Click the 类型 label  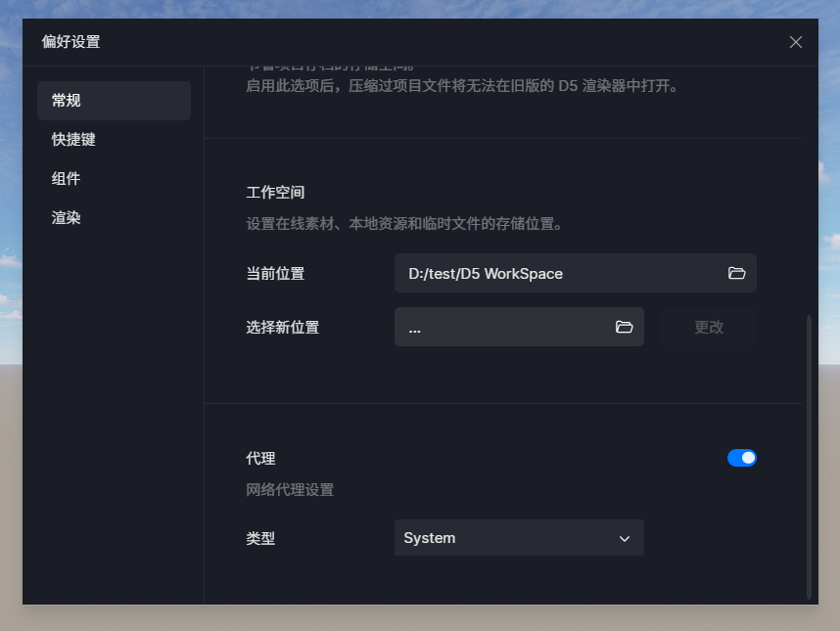(260, 538)
